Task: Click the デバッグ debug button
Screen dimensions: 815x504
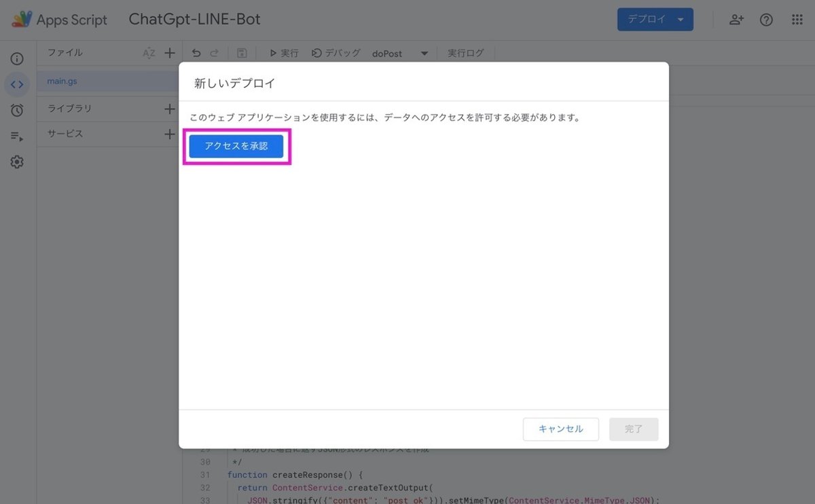Action: point(336,53)
